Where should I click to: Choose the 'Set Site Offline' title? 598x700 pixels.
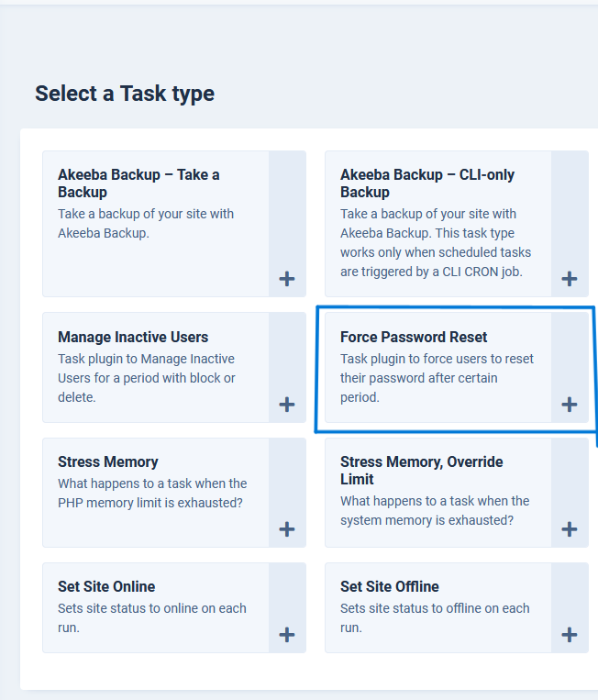tap(390, 586)
